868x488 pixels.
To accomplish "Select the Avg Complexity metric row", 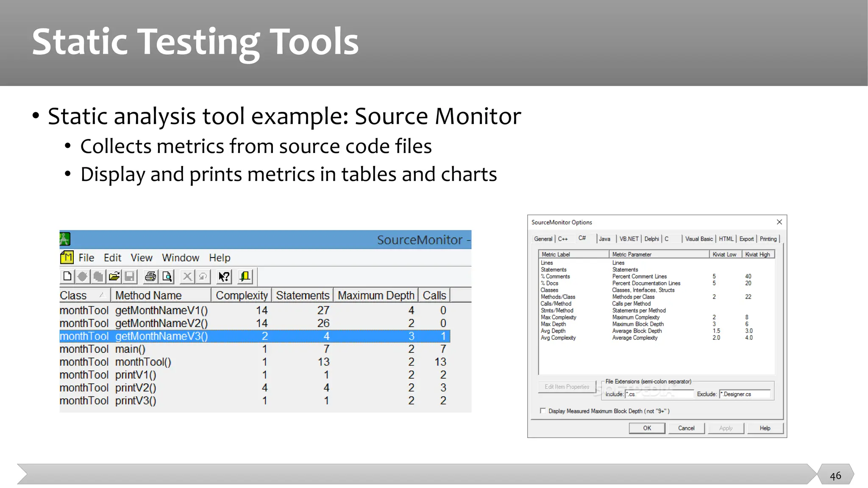I will 657,338.
